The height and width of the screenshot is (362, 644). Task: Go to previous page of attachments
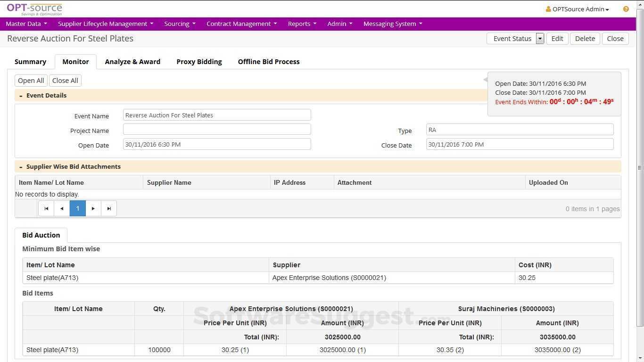[x=62, y=208]
